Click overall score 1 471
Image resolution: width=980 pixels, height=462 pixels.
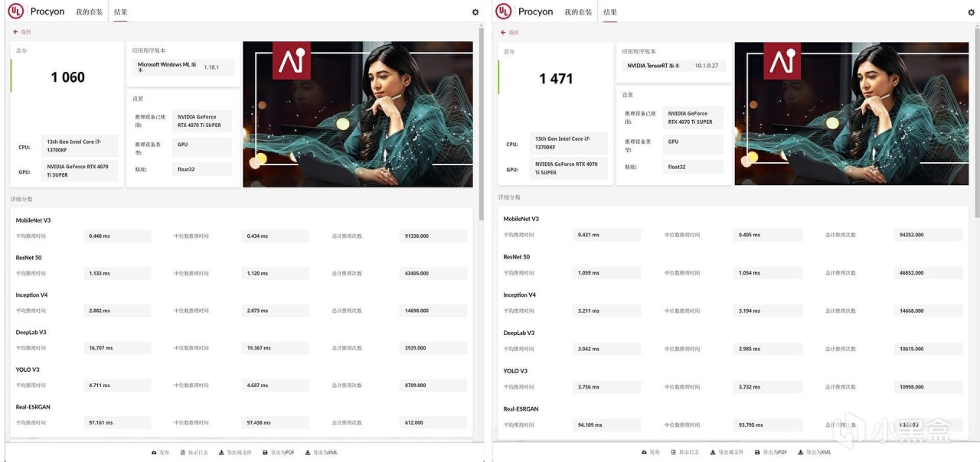pos(556,79)
